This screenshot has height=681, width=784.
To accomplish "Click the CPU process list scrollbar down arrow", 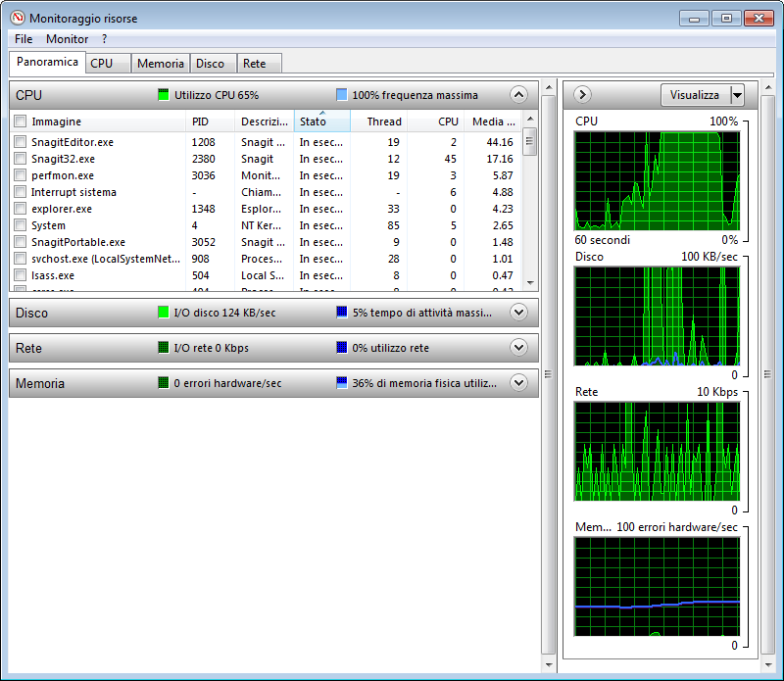I will coord(530,283).
